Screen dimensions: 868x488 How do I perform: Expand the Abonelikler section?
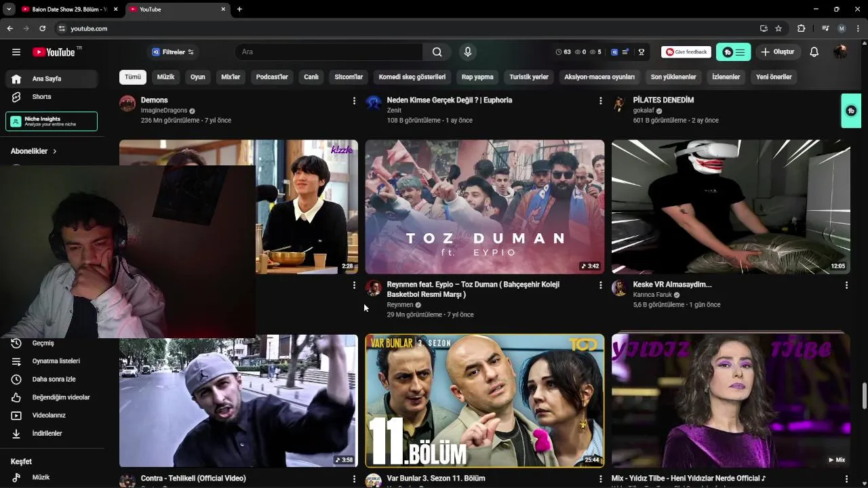click(34, 151)
